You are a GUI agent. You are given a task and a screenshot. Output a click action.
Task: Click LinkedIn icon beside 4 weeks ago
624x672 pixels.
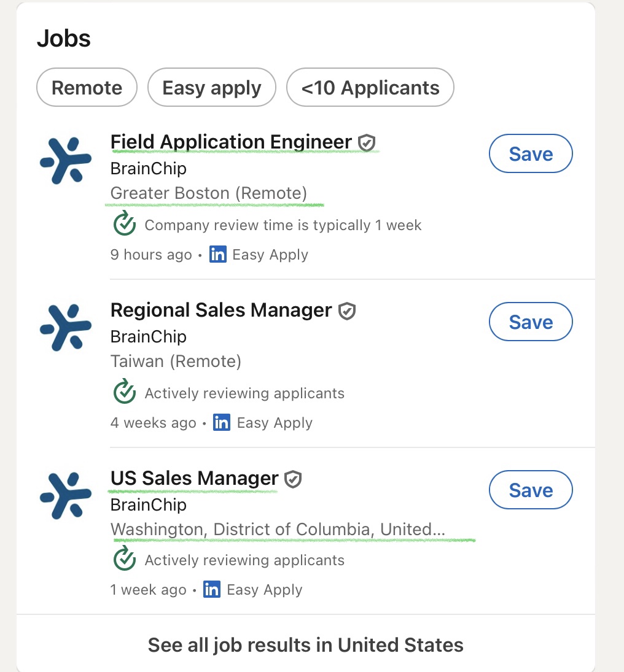[222, 423]
